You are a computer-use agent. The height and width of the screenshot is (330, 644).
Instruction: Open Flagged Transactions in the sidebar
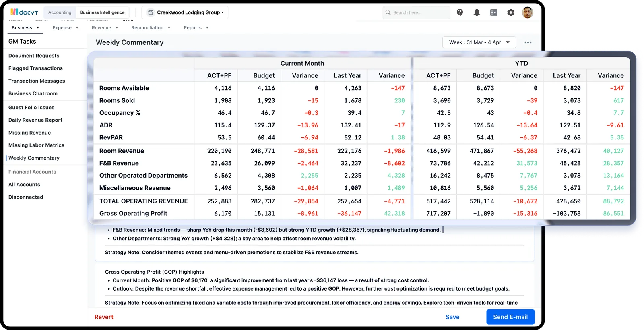35,68
